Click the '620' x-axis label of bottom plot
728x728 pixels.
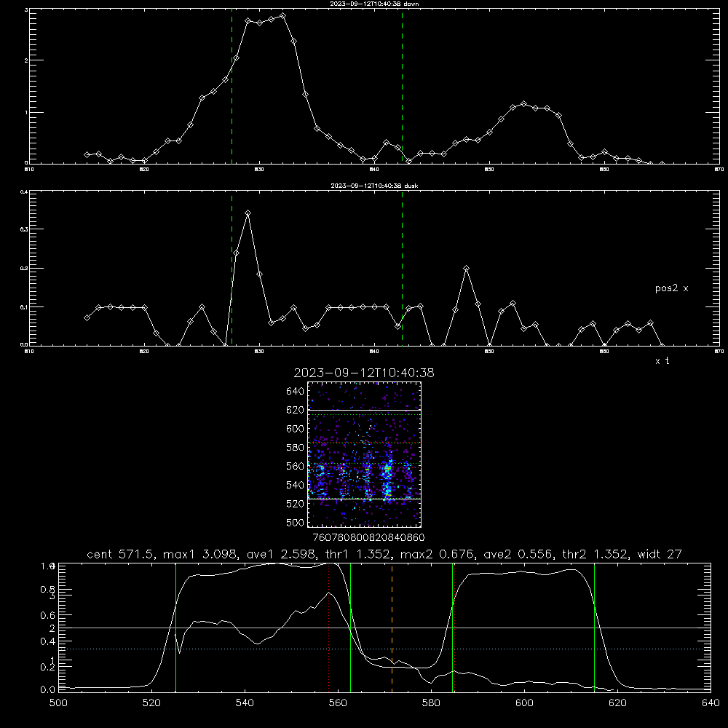(x=617, y=703)
